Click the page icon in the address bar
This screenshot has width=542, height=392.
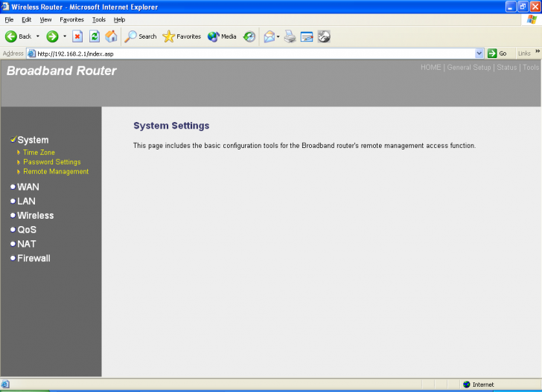click(x=31, y=54)
